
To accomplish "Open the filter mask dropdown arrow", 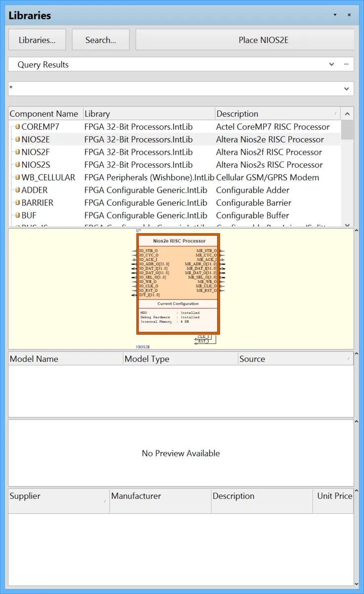I will [347, 89].
